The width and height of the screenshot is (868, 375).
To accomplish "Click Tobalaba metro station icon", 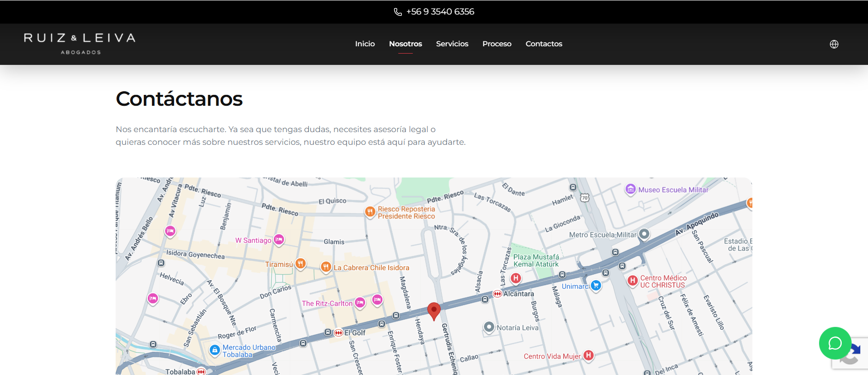I will (201, 371).
